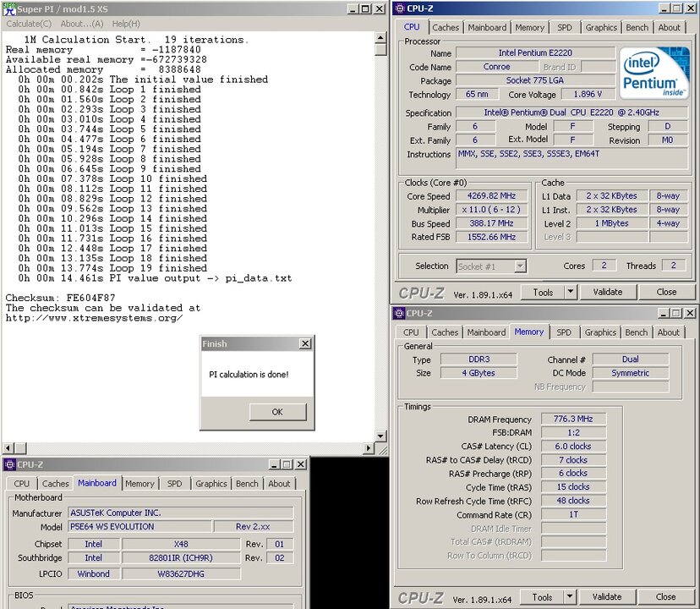
Task: Click Tools button in top CPU-Z window
Action: click(x=543, y=293)
